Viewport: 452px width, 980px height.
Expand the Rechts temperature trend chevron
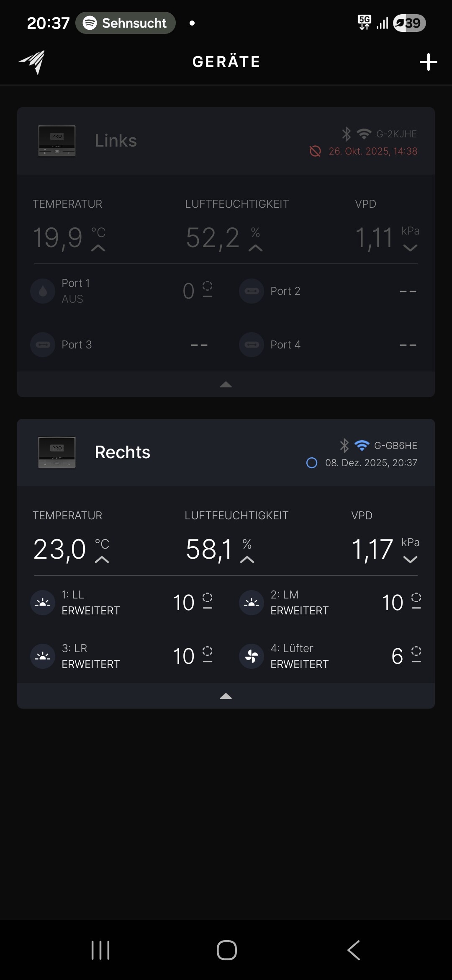tap(102, 560)
